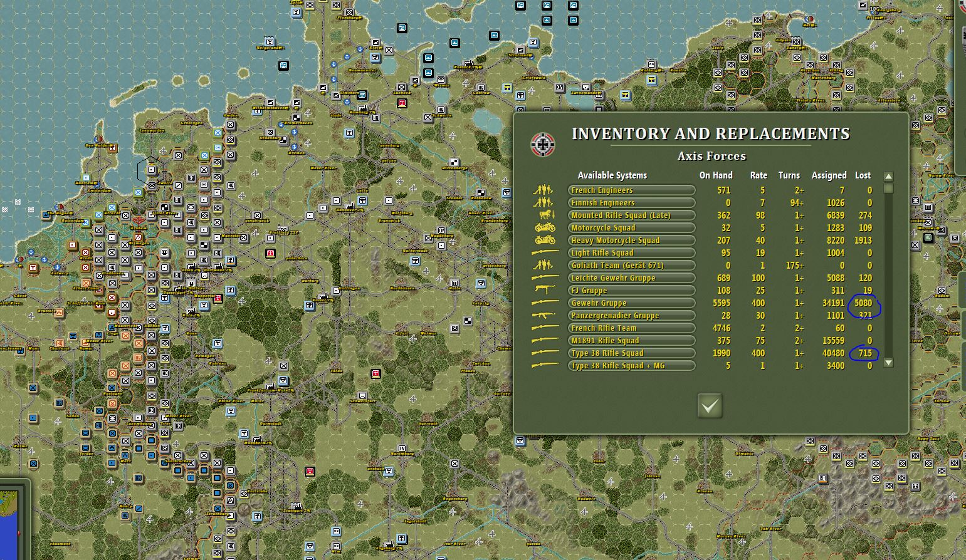Click the Goliath Team weapon icon
Viewport: 966px width, 560px height.
543,265
